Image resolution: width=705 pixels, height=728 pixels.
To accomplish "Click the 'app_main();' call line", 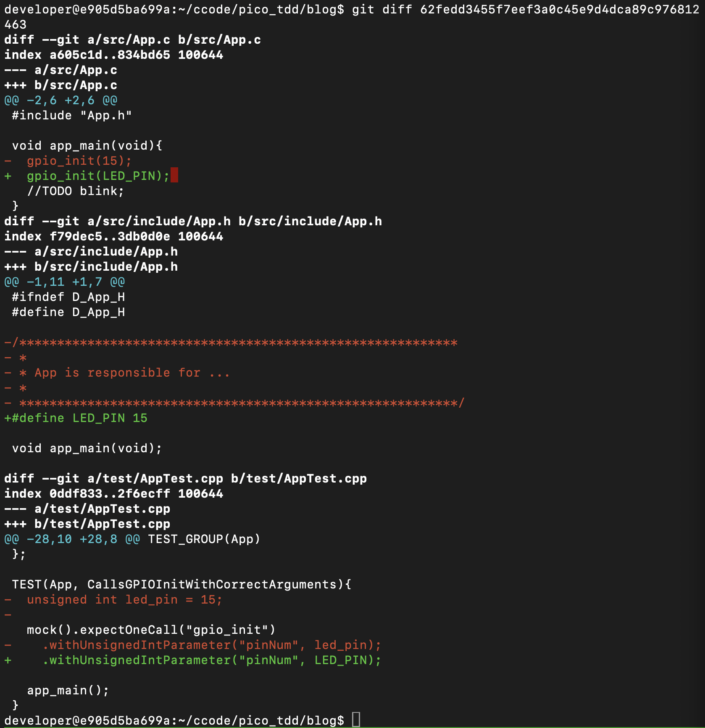I will click(68, 691).
